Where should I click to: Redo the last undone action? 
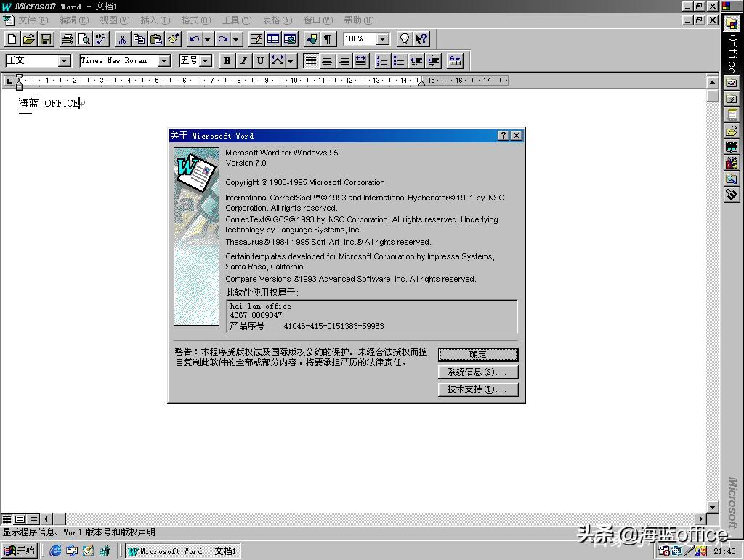click(x=222, y=39)
